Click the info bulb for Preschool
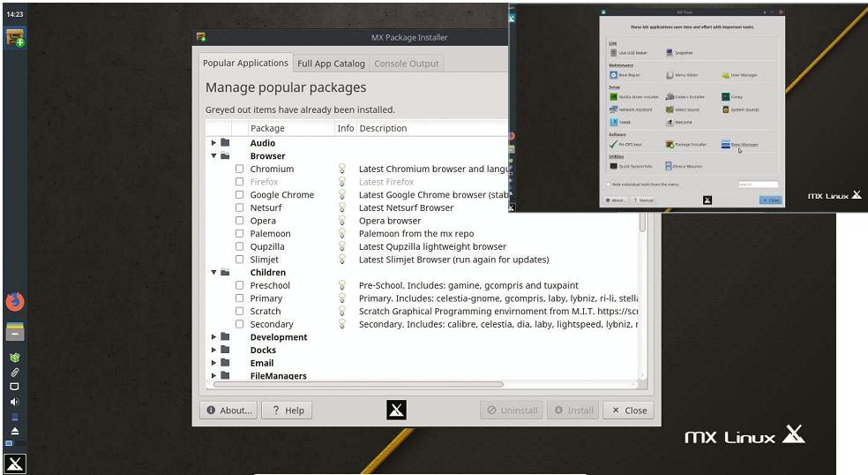Image resolution: width=868 pixels, height=475 pixels. click(342, 285)
